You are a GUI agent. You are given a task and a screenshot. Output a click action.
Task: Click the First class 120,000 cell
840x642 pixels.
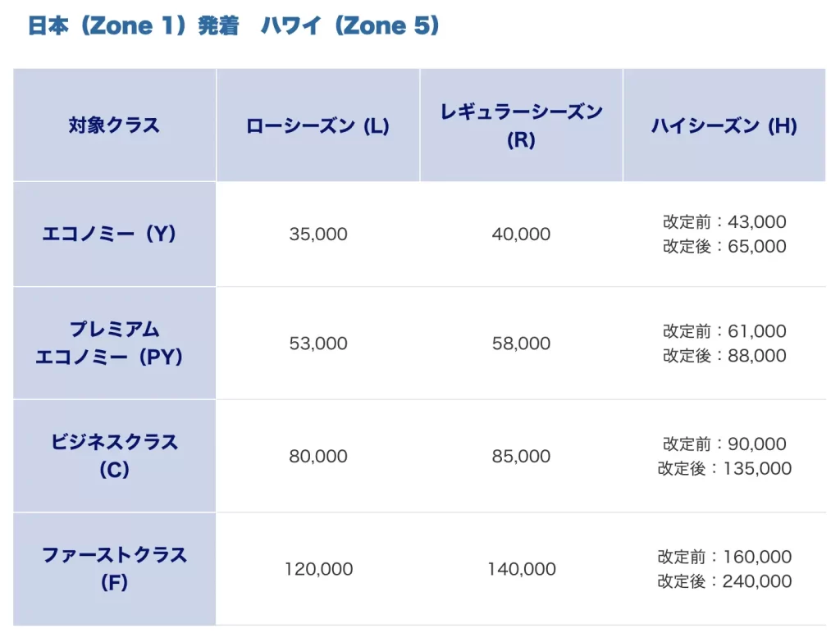[318, 569]
